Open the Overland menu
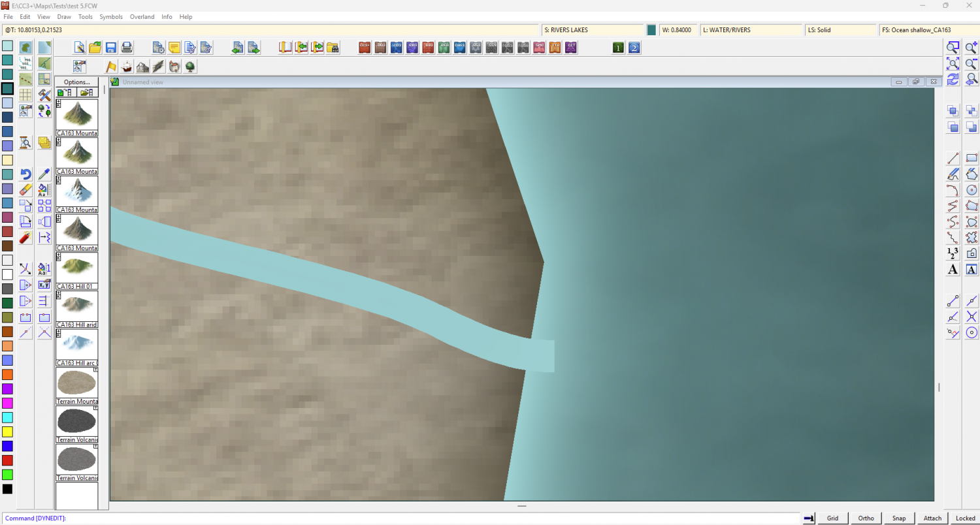This screenshot has height=525, width=980. [x=142, y=16]
